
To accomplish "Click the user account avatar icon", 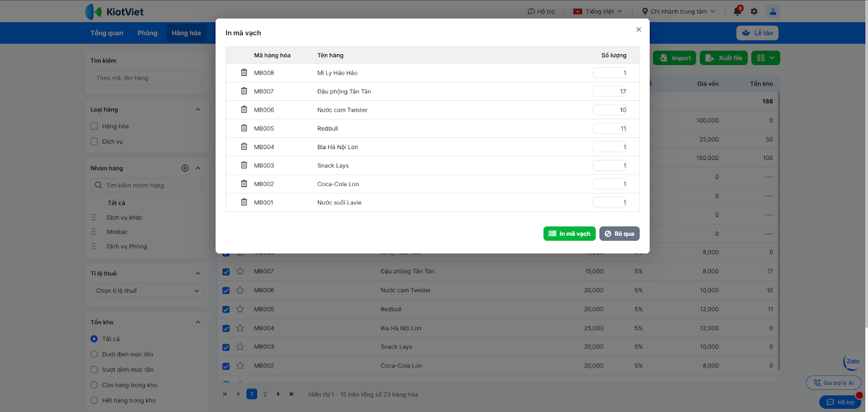I will pos(773,11).
